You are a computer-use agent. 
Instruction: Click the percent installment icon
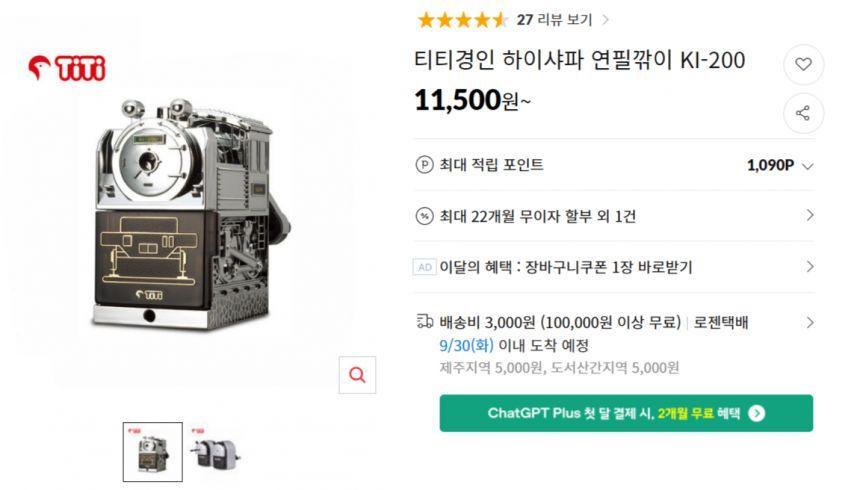(x=424, y=215)
